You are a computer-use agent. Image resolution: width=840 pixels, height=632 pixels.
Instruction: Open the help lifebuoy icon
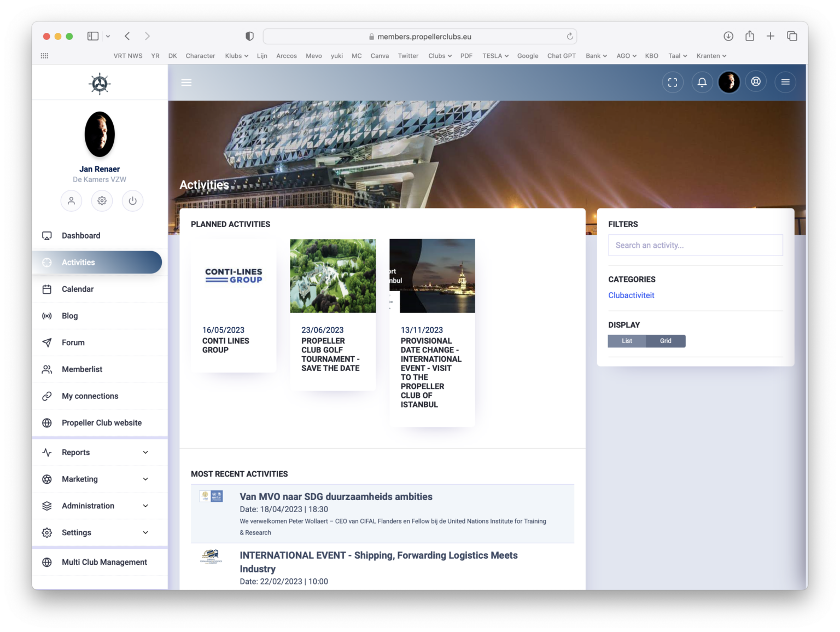click(x=756, y=82)
